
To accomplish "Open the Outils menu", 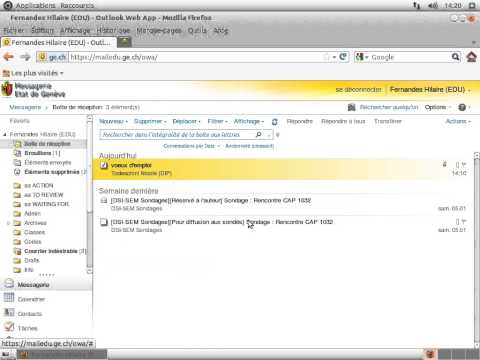I will (x=197, y=30).
